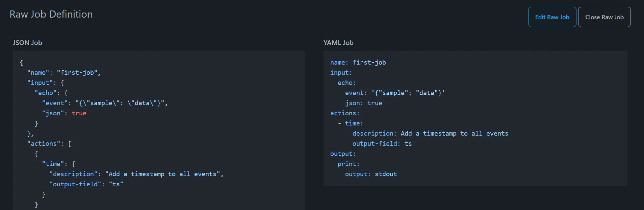Click the output-field value "ts" in JSON panel

[x=116, y=184]
